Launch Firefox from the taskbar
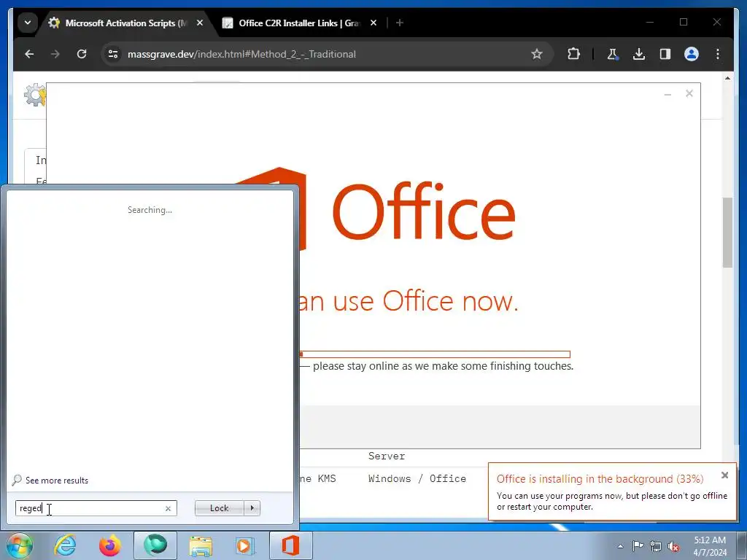This screenshot has height=560, width=747. [x=110, y=545]
